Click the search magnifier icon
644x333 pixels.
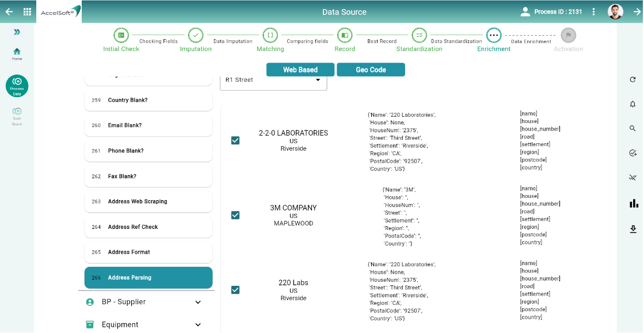click(x=632, y=129)
